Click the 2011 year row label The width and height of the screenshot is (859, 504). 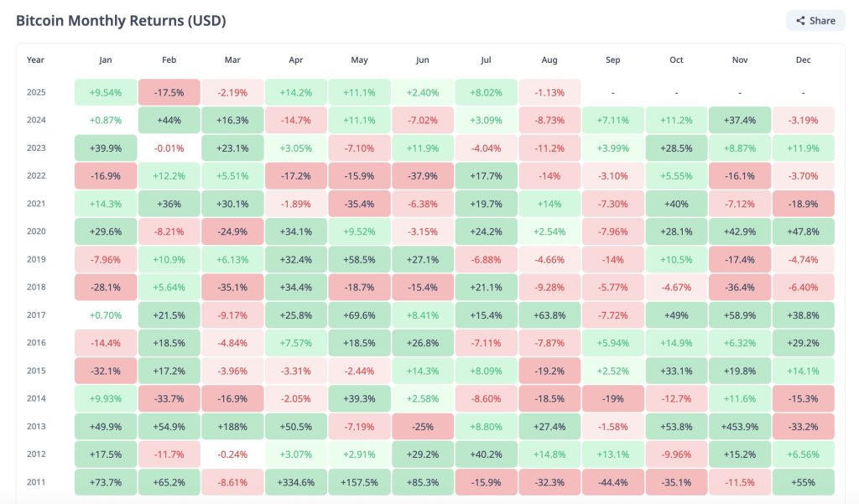click(35, 482)
